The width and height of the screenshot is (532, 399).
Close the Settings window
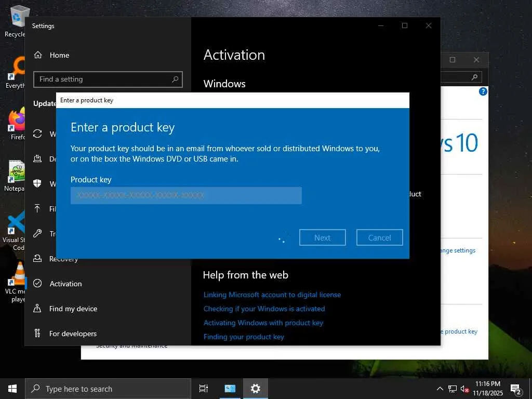coord(429,25)
